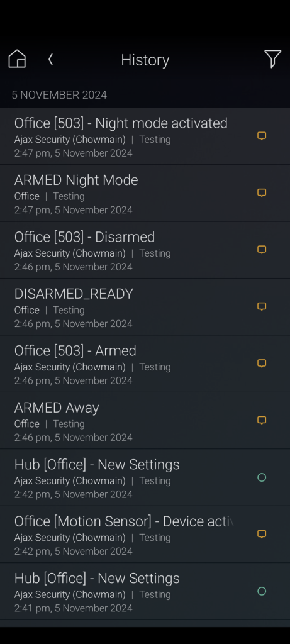Open the DISARMED_READY history entry
290x644 pixels.
(x=145, y=307)
